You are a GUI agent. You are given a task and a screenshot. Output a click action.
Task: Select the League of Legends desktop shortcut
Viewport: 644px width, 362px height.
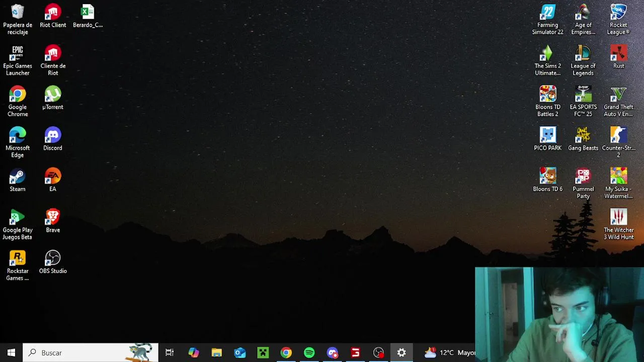tap(583, 61)
